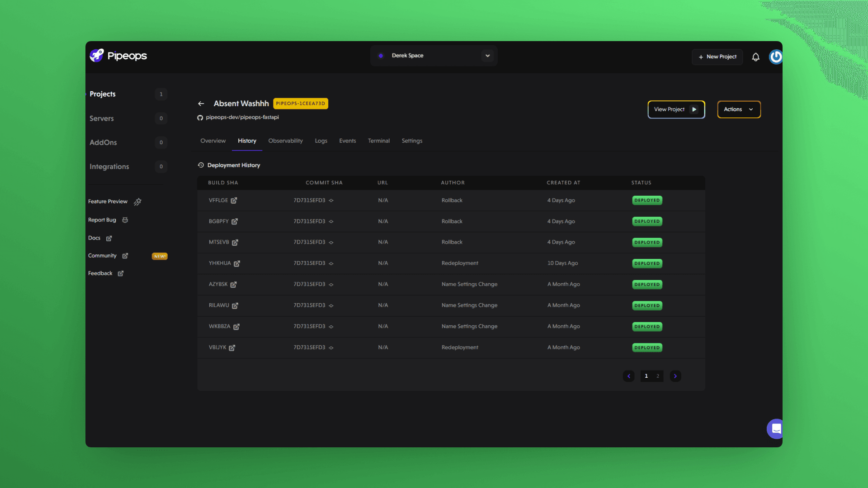Click the commit icon in BGBPFY row
This screenshot has width=868, height=488.
click(x=331, y=221)
